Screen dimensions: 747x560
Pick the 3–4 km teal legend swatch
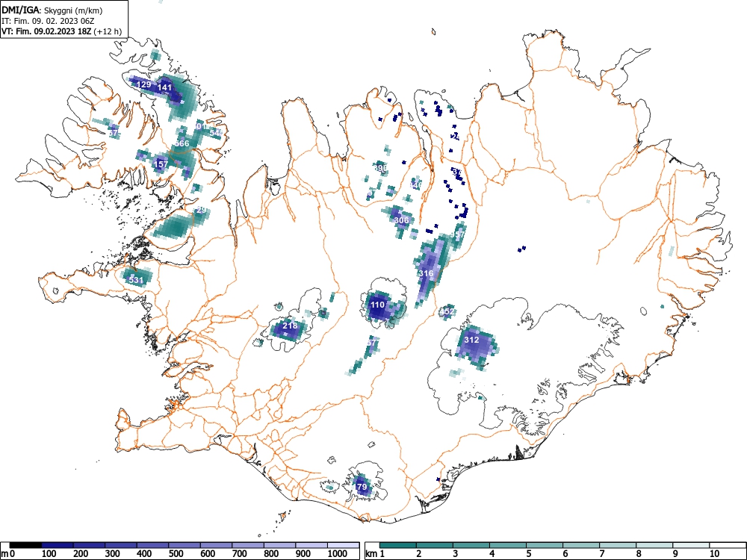471,545
